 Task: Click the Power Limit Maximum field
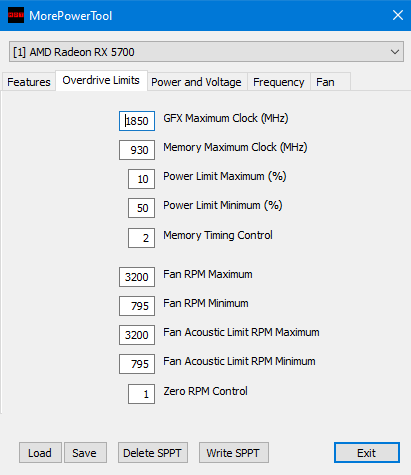click(x=141, y=179)
